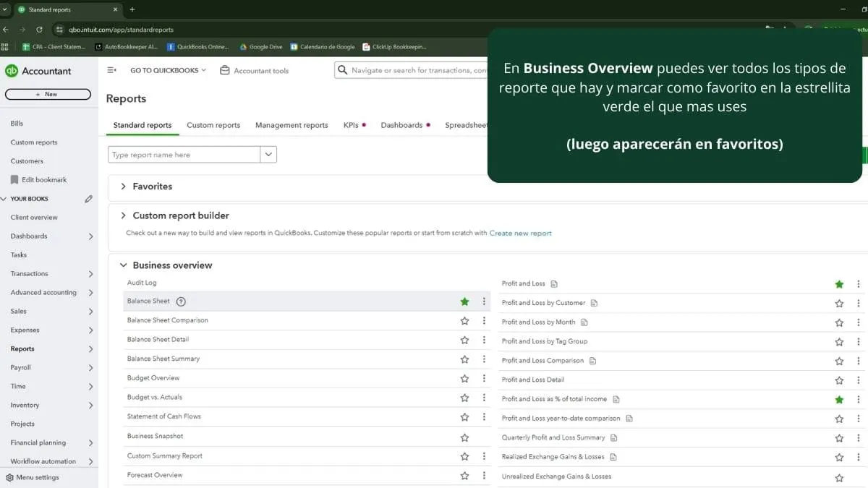Open Accountant tools briefcase menu
Image resolution: width=868 pixels, height=488 pixels.
254,70
